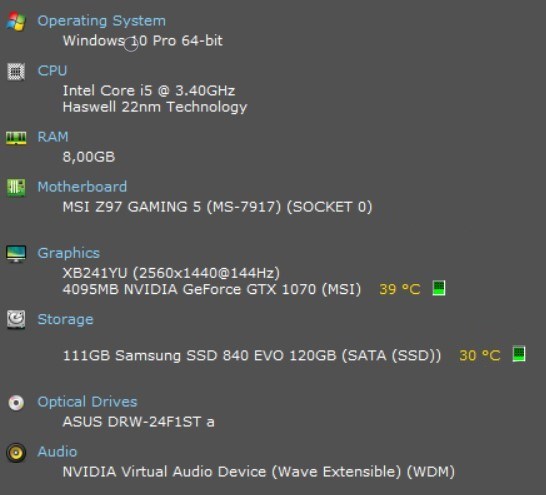546x495 pixels.
Task: Select the GPU 39 °C temperature reading
Action: coord(400,289)
